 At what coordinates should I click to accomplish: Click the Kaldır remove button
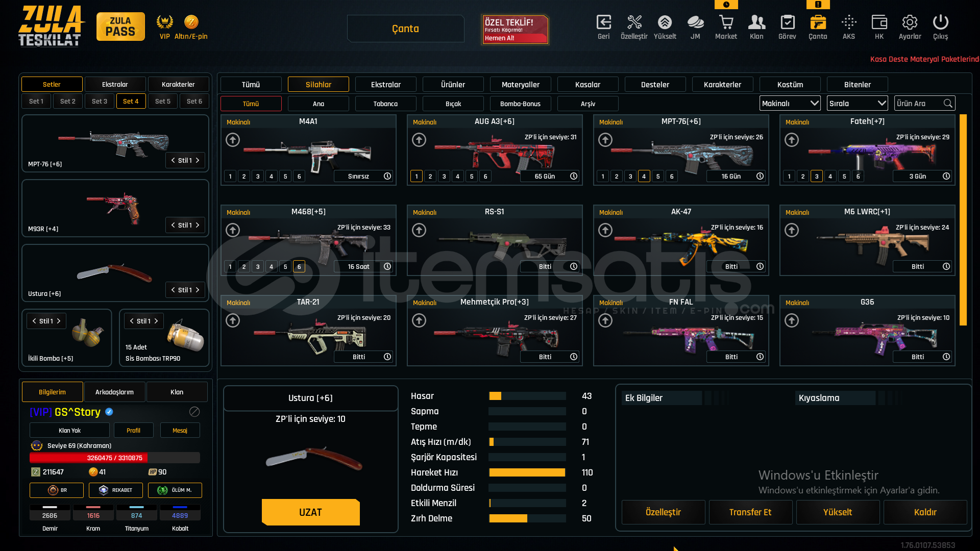pos(925,512)
